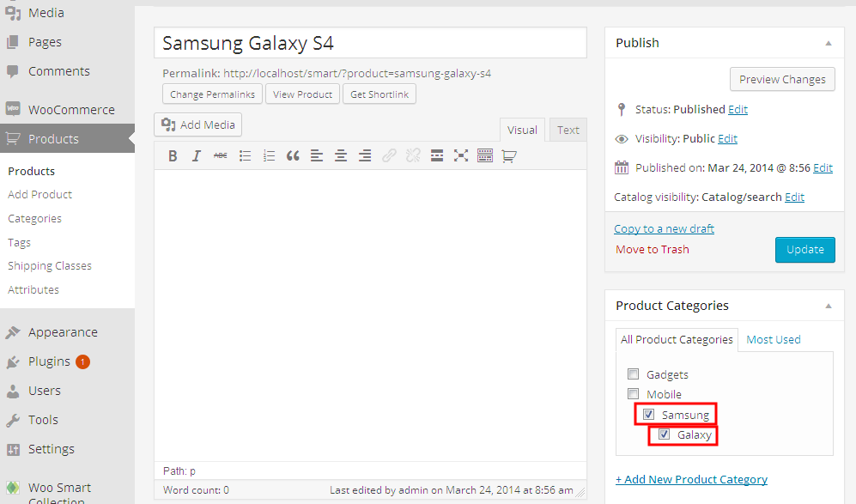Viewport: 856px width, 504px height.
Task: Click the Add Media button
Action: tap(198, 124)
